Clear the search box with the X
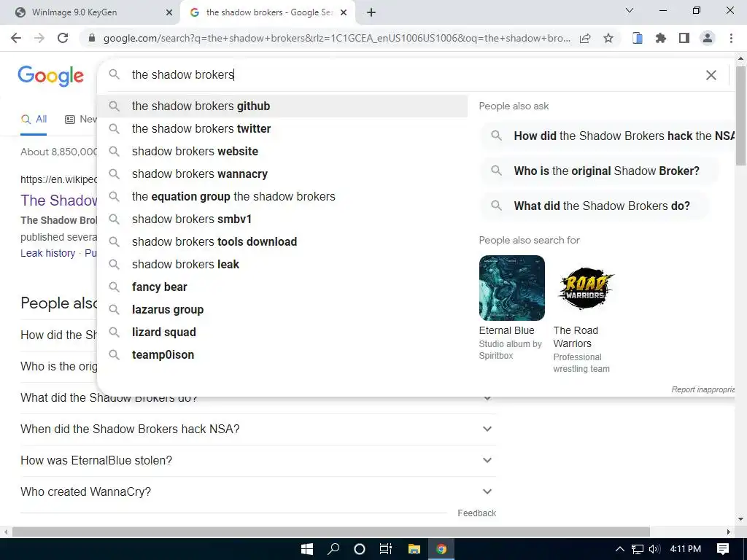This screenshot has height=560, width=747. pos(711,75)
